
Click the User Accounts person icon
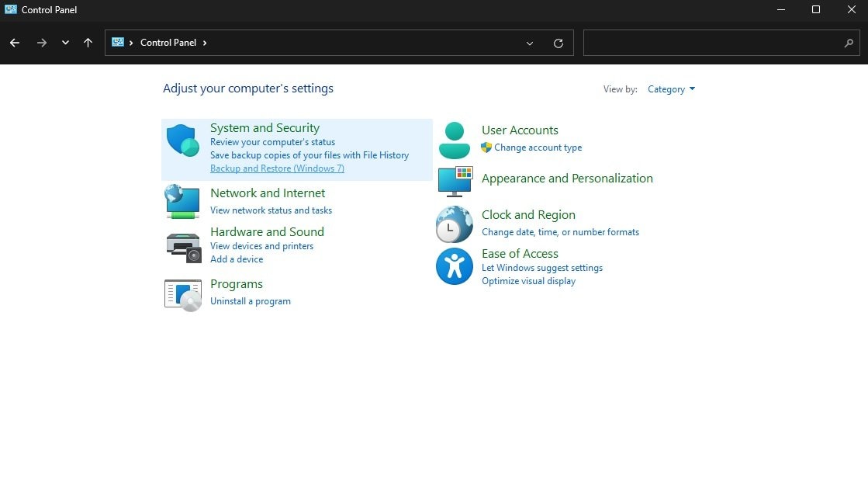tap(455, 140)
